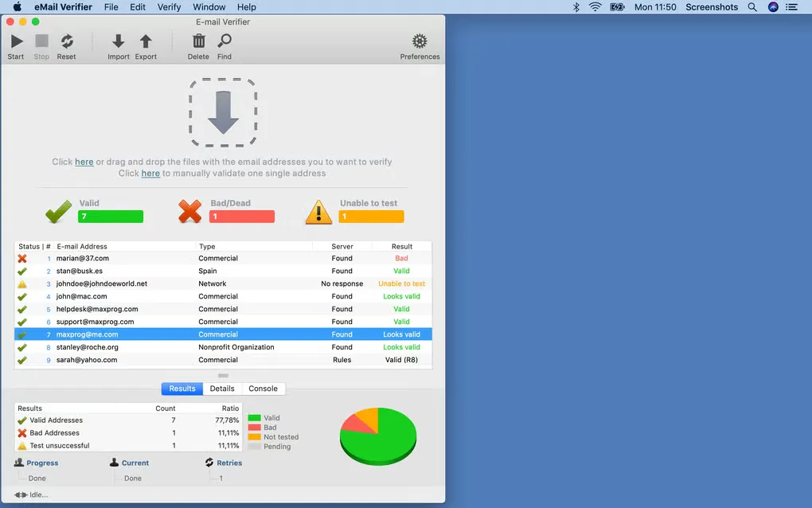Click the Bluetooth menu bar icon

click(576, 6)
